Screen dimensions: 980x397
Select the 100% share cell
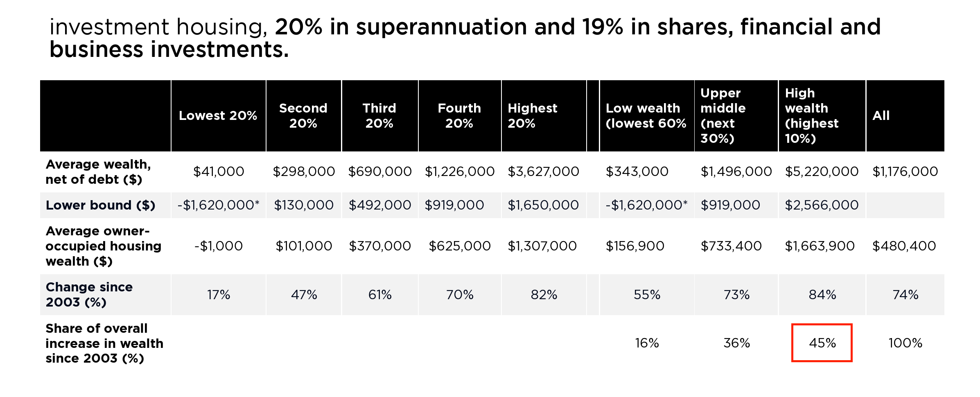pyautogui.click(x=905, y=343)
